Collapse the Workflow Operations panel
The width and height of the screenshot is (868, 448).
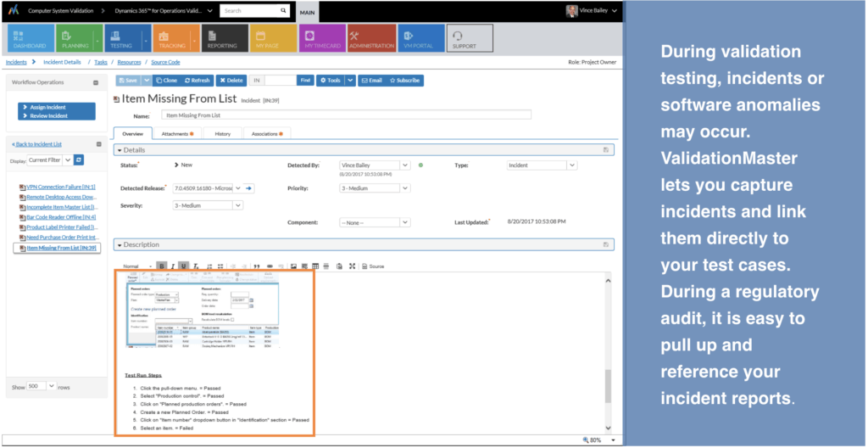click(x=96, y=82)
